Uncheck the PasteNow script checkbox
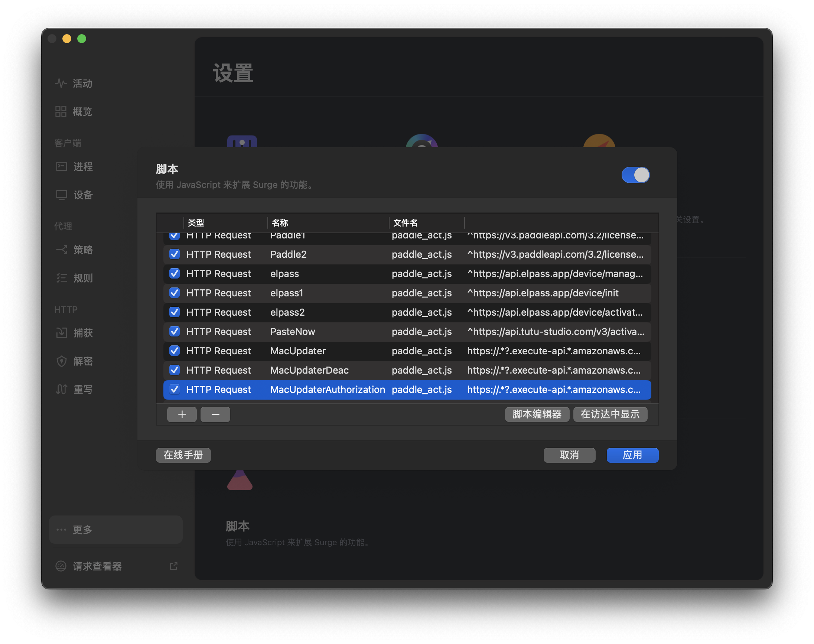The height and width of the screenshot is (644, 814). 174,331
